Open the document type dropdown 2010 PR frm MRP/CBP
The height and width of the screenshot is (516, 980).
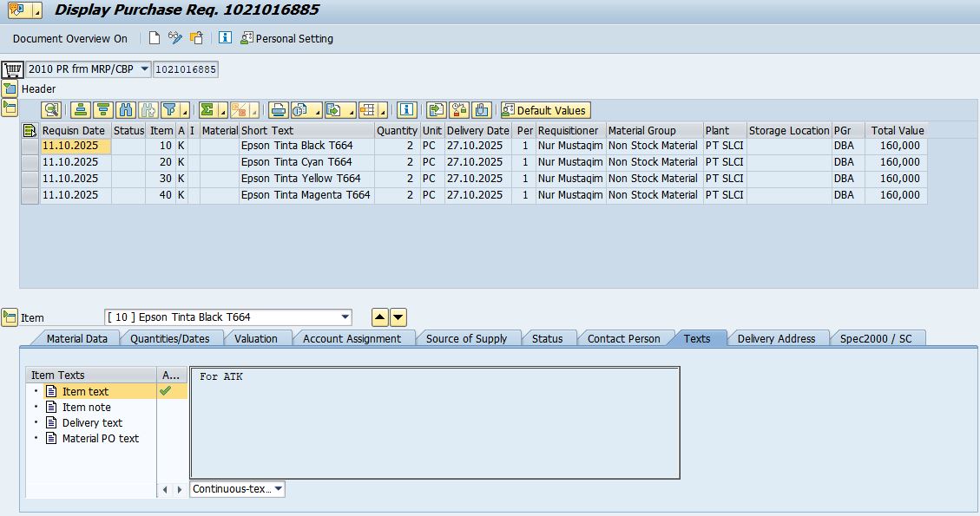coord(144,69)
